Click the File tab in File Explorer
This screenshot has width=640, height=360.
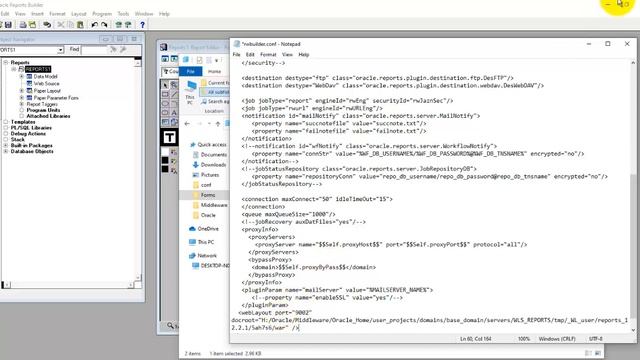coord(191,71)
